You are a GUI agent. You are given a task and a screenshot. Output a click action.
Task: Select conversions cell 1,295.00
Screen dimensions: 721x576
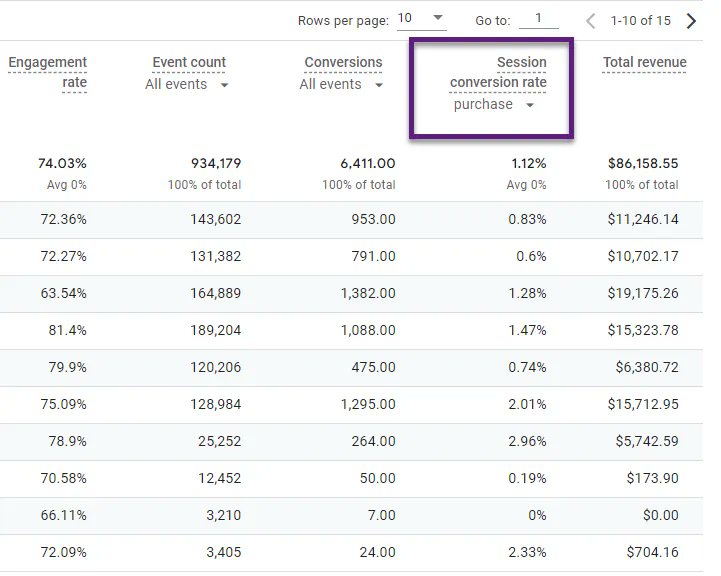[x=368, y=404]
